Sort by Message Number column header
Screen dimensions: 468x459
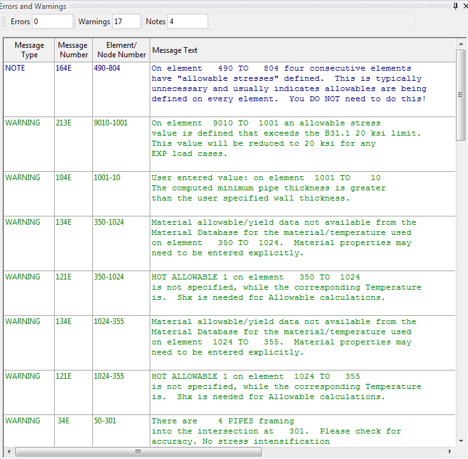(x=73, y=50)
